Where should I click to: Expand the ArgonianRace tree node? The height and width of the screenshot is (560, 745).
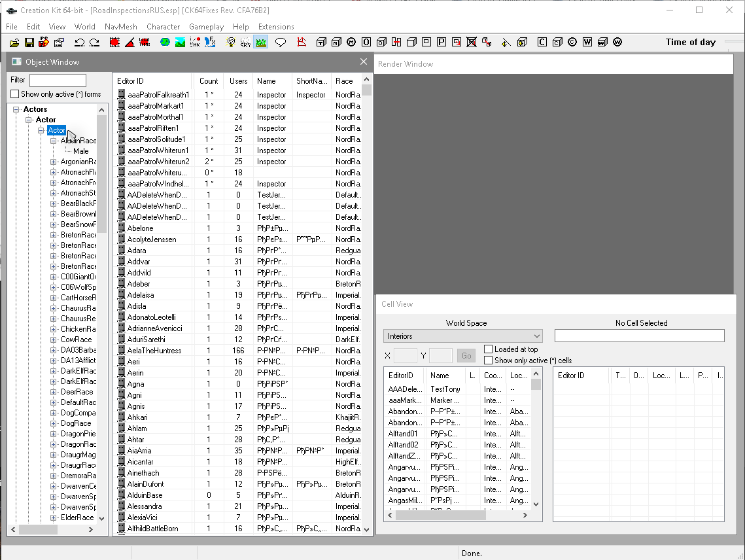coord(54,162)
